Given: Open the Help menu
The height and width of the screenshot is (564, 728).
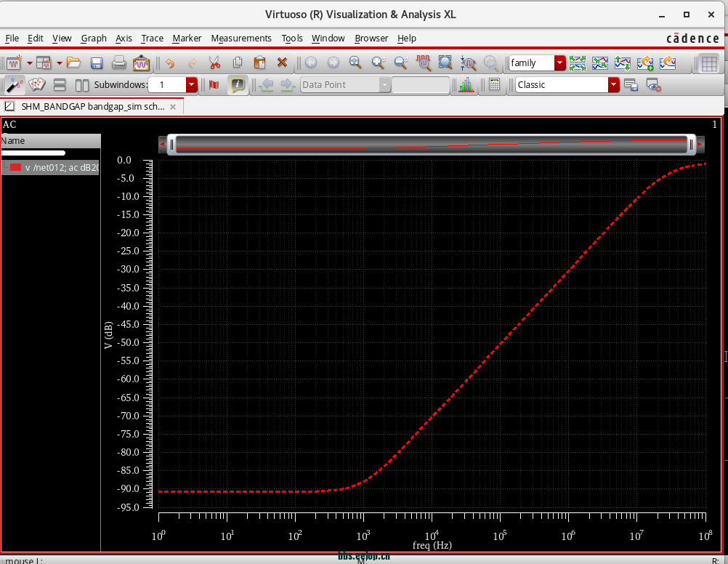Looking at the screenshot, I should click(x=407, y=38).
